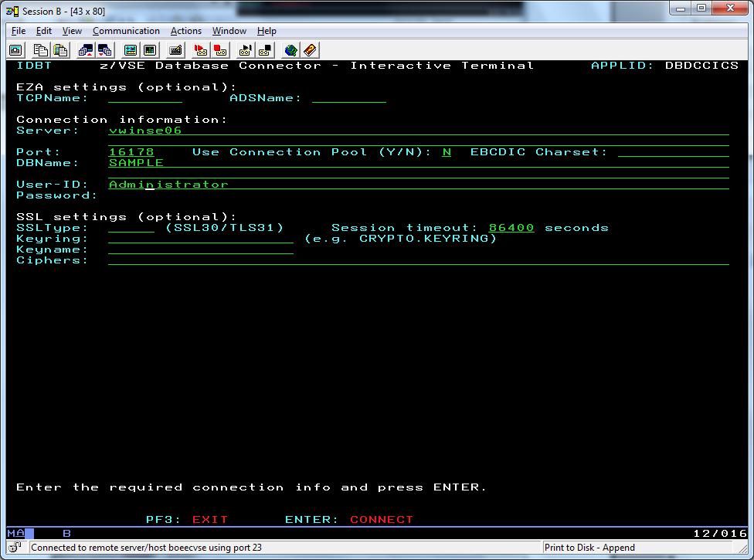Click the red CONNECT label
Viewport: 754px width, 560px height.
click(x=382, y=520)
